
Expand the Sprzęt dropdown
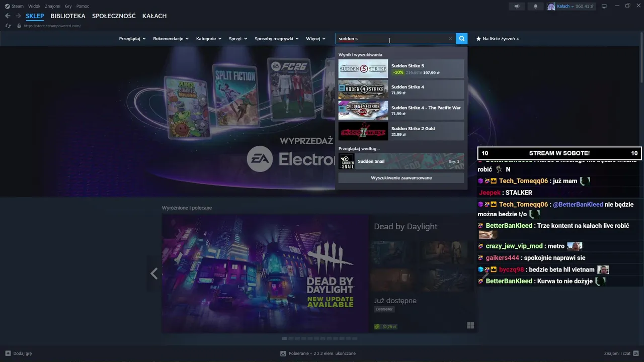[x=238, y=39]
